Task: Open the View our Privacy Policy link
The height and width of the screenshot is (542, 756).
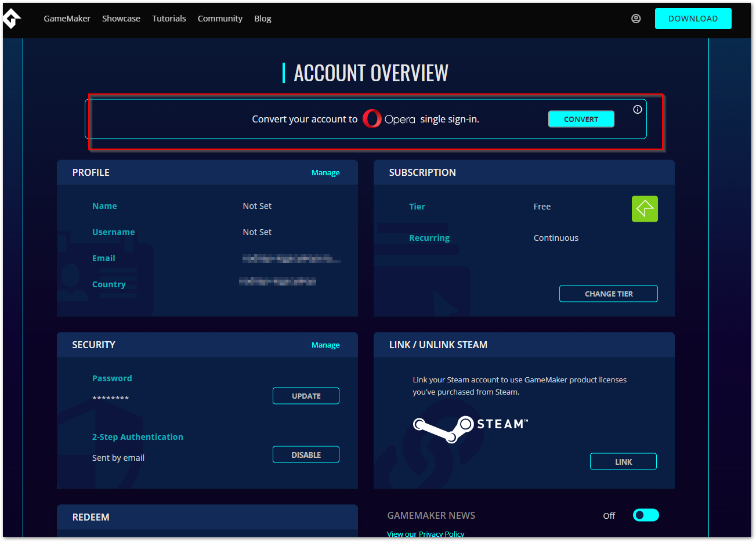Action: 425,534
